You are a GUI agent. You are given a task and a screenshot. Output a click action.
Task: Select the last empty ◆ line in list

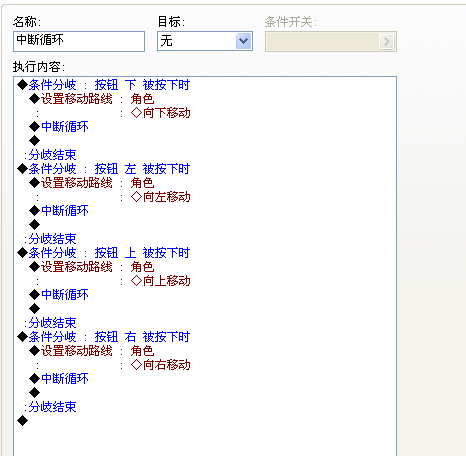click(x=22, y=421)
